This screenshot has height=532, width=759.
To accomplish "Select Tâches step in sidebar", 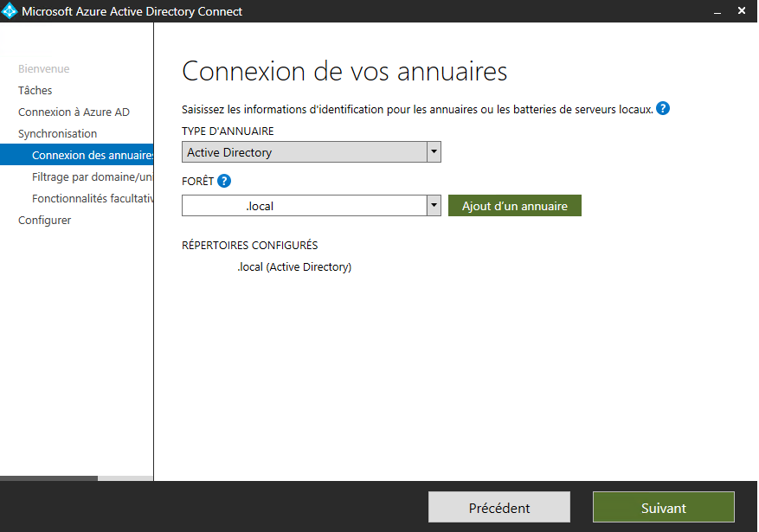I will [35, 91].
